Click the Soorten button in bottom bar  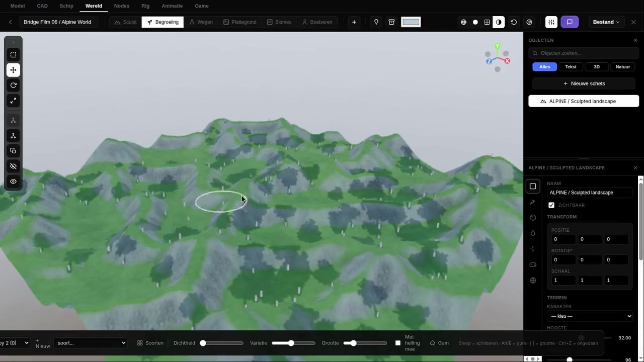click(x=150, y=343)
